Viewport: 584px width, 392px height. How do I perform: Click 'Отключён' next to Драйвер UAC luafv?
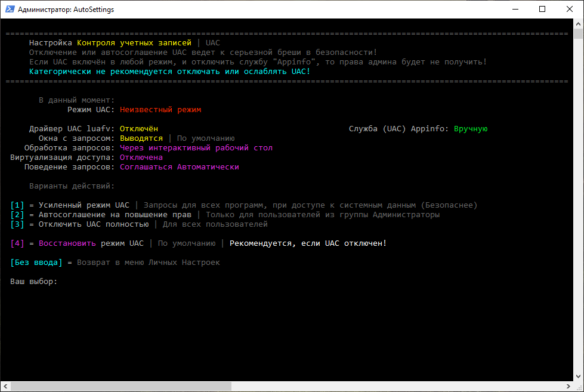coord(139,129)
